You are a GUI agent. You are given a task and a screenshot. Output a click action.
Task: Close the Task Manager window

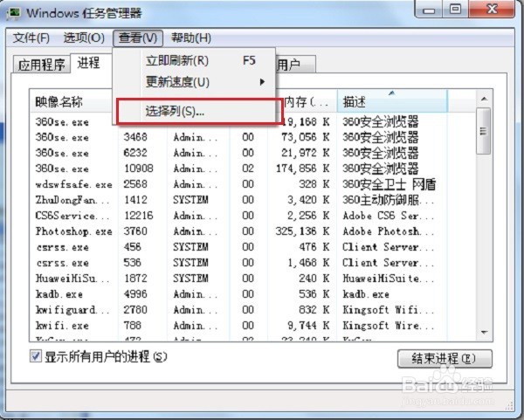tap(491, 10)
